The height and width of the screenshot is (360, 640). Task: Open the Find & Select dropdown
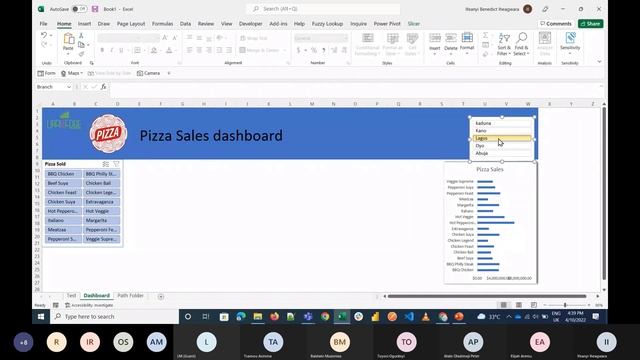click(521, 44)
